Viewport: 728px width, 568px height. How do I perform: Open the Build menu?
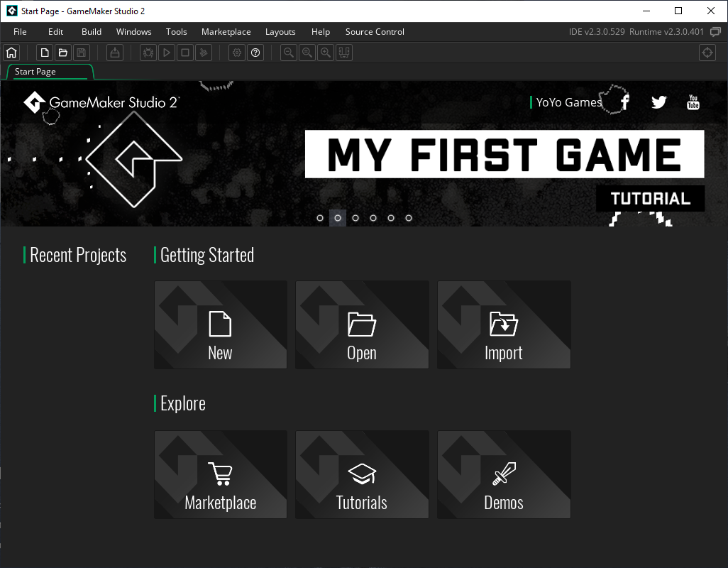tap(92, 31)
